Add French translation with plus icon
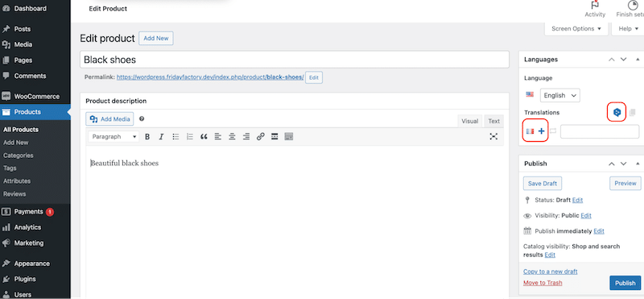 541,131
